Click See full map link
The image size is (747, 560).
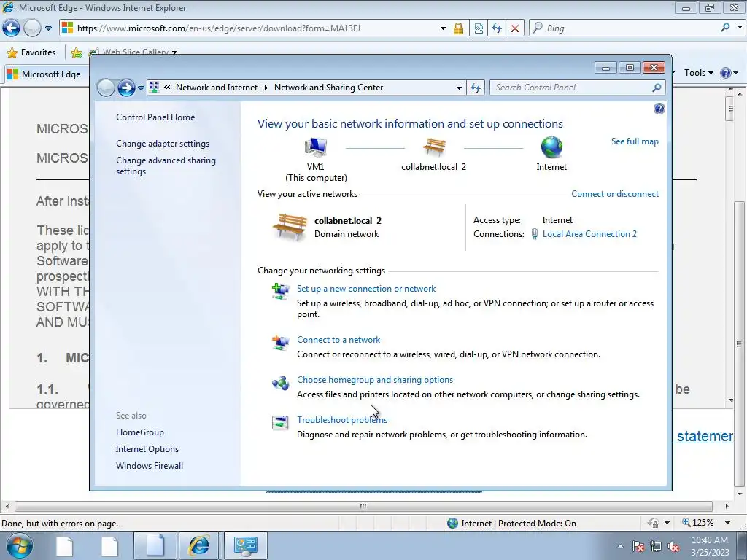[635, 141]
